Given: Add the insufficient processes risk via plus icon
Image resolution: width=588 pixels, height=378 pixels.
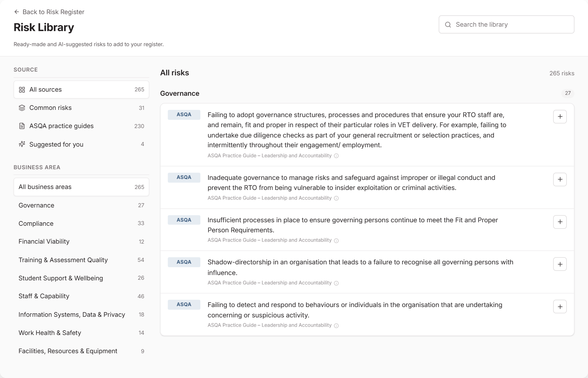Looking at the screenshot, I should [x=560, y=222].
